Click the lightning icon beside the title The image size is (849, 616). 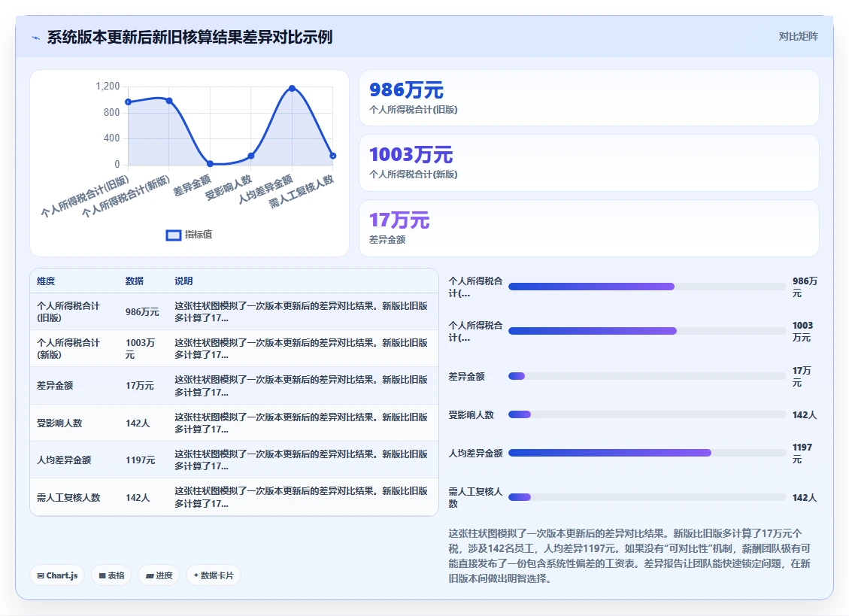(36, 38)
